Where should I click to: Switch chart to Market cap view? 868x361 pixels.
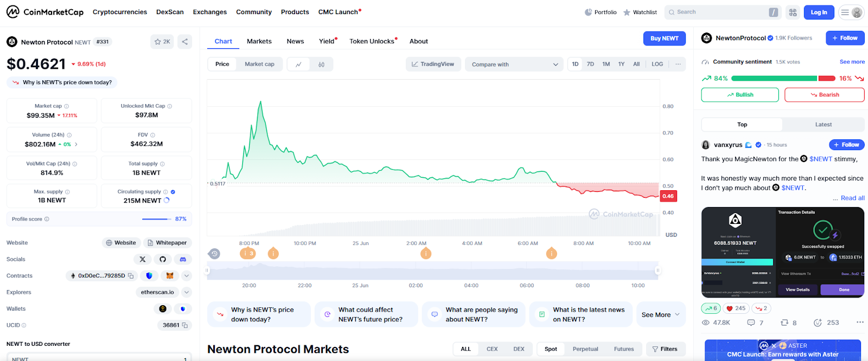click(259, 64)
